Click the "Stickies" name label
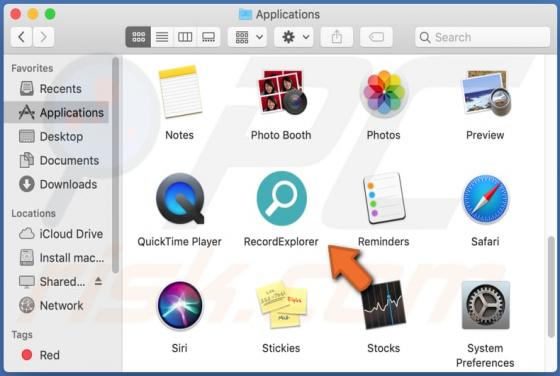Image resolution: width=560 pixels, height=376 pixels. (x=281, y=348)
